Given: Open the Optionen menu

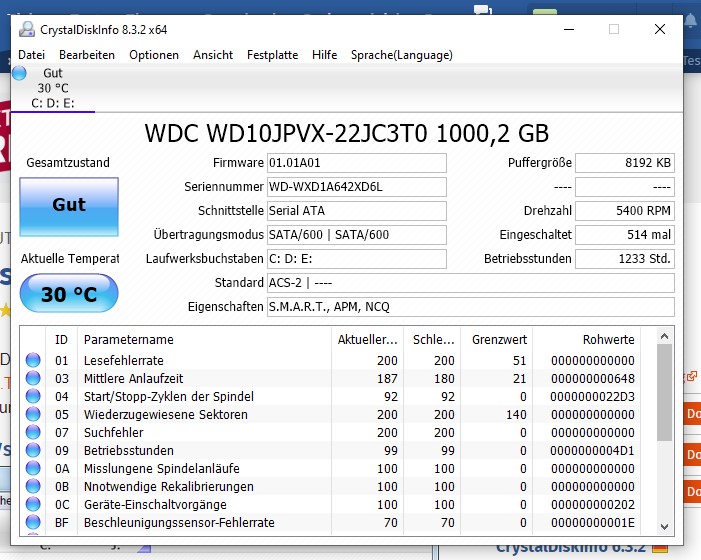Looking at the screenshot, I should pos(154,55).
